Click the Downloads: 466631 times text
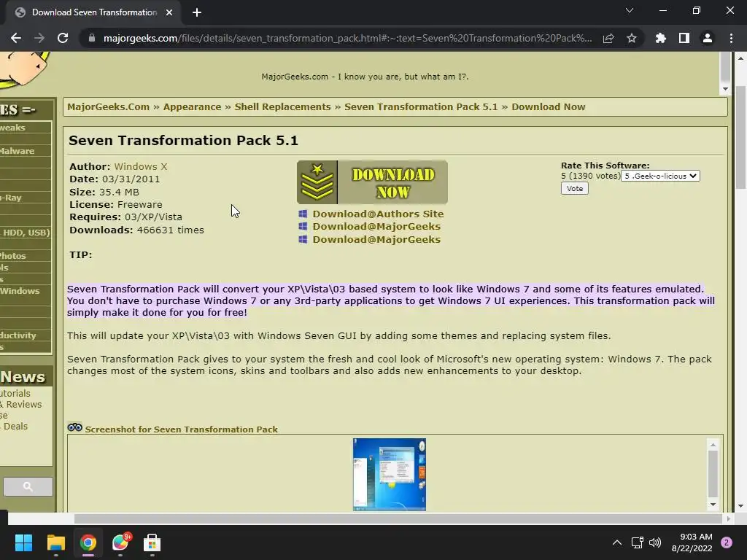Viewport: 747px width, 560px height. pyautogui.click(x=136, y=230)
